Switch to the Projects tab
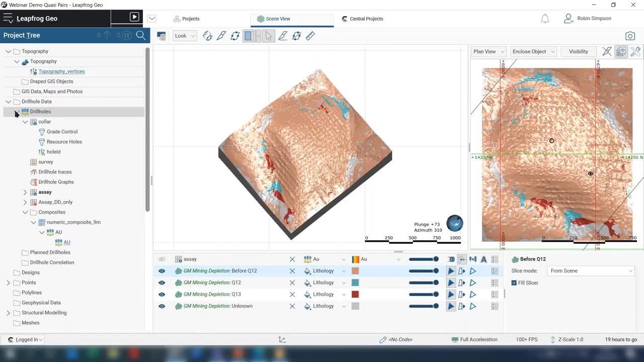The width and height of the screenshot is (644, 362). (x=186, y=19)
